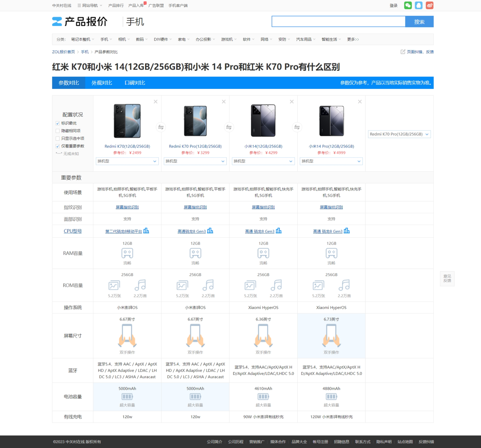Open the Weibo icon at top right

coord(430,5)
